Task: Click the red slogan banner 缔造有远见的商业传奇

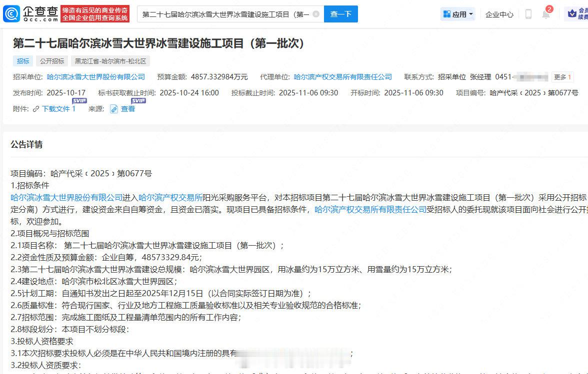Action: click(95, 14)
